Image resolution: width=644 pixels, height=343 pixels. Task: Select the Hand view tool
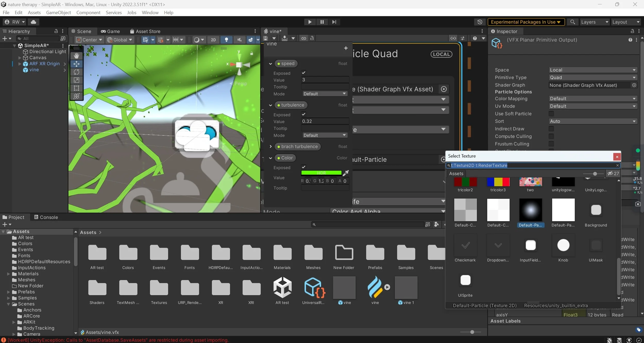coord(76,56)
